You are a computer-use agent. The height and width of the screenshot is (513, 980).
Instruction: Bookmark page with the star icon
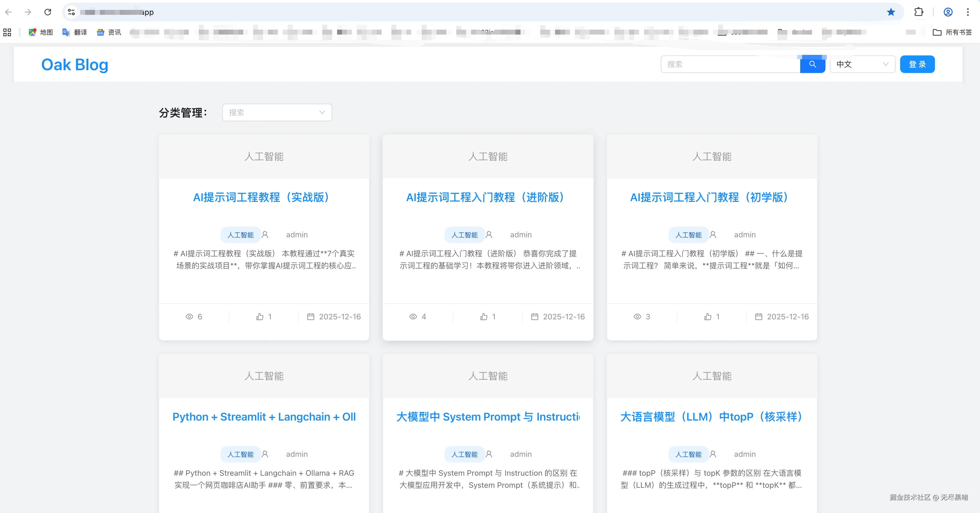pyautogui.click(x=891, y=12)
